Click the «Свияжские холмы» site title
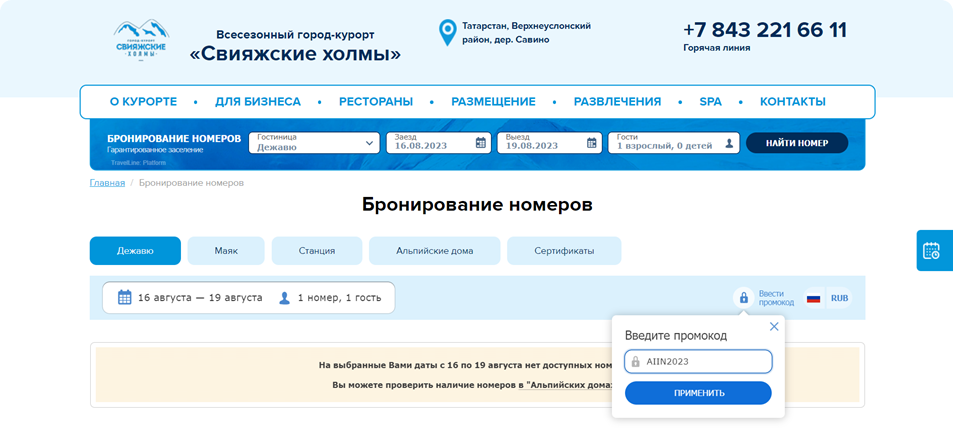The width and height of the screenshot is (953, 428). coord(295,54)
